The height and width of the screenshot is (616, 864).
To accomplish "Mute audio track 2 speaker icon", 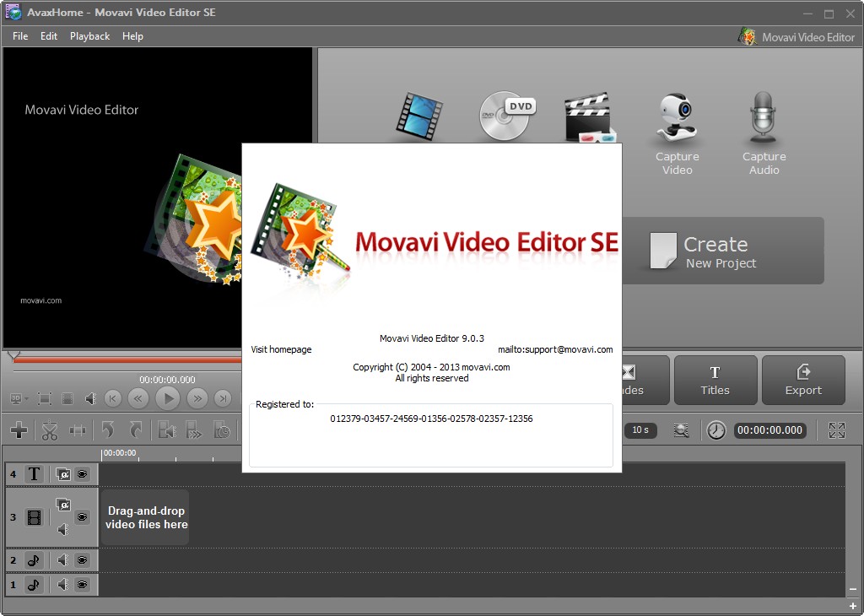I will click(x=62, y=560).
